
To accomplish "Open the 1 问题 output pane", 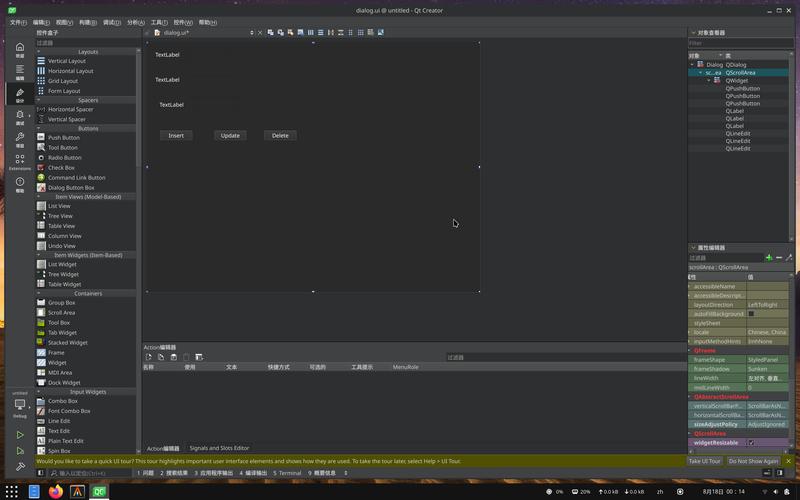I will pyautogui.click(x=145, y=473).
